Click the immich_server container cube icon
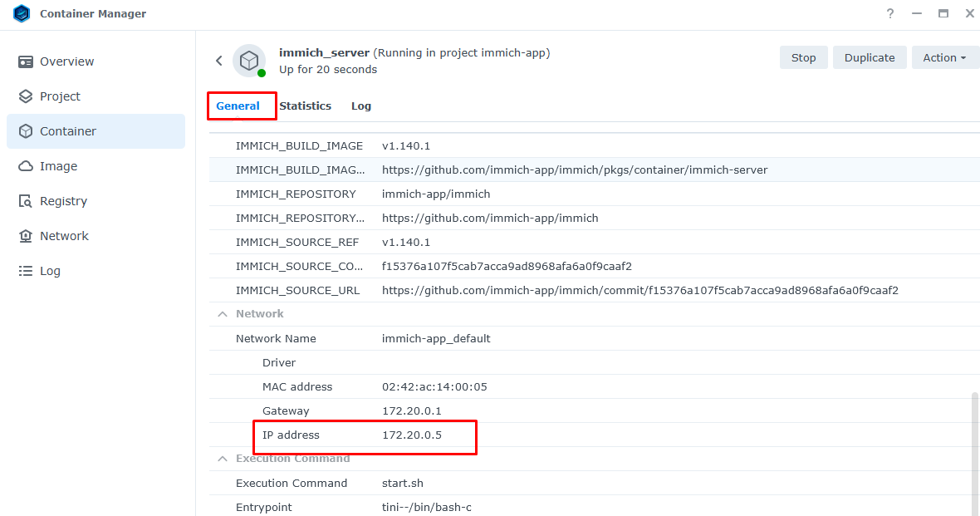The image size is (980, 516). pyautogui.click(x=250, y=60)
